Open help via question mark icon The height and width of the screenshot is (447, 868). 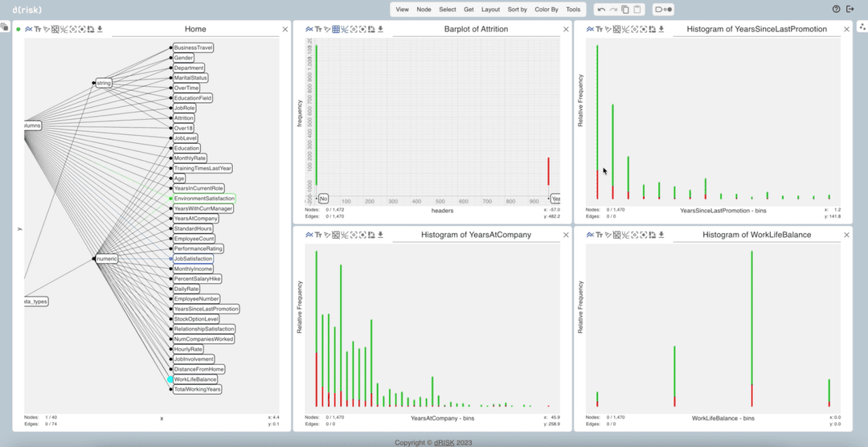pyautogui.click(x=836, y=10)
